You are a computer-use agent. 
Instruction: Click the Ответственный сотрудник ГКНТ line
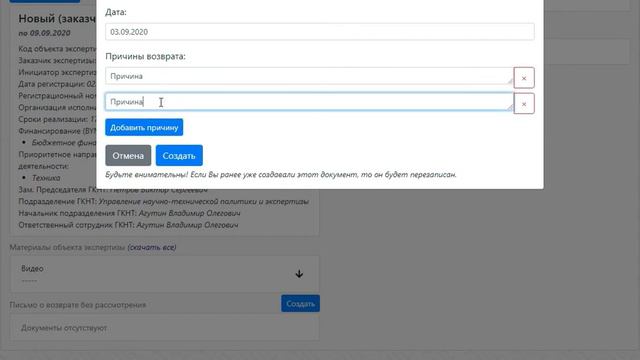[x=128, y=225]
